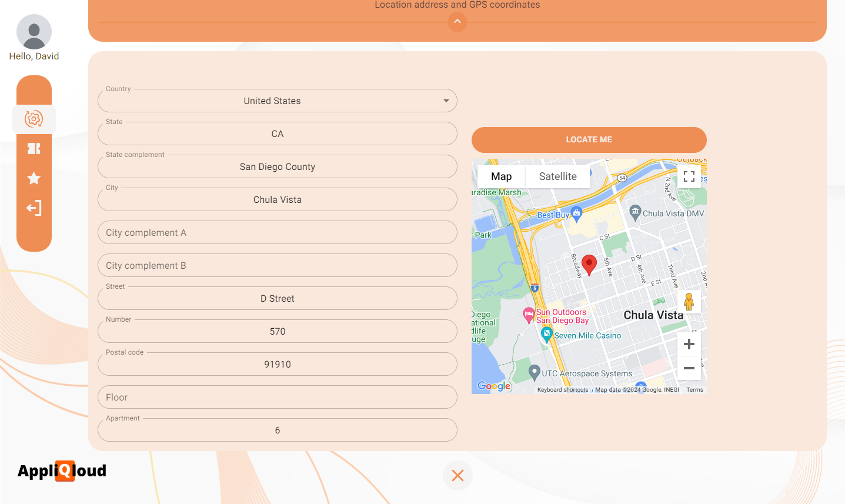Click the logout arrow sidebar icon

pyautogui.click(x=34, y=208)
